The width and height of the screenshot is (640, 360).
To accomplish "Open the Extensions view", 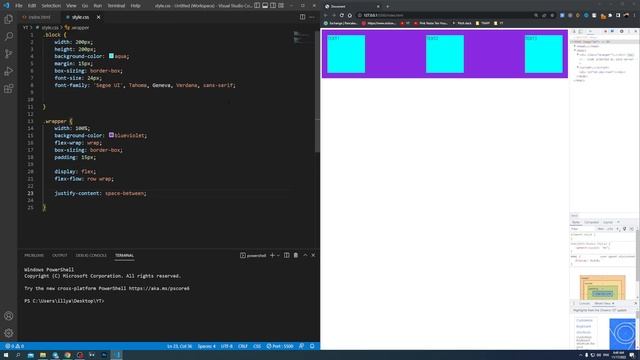I will pos(9,89).
